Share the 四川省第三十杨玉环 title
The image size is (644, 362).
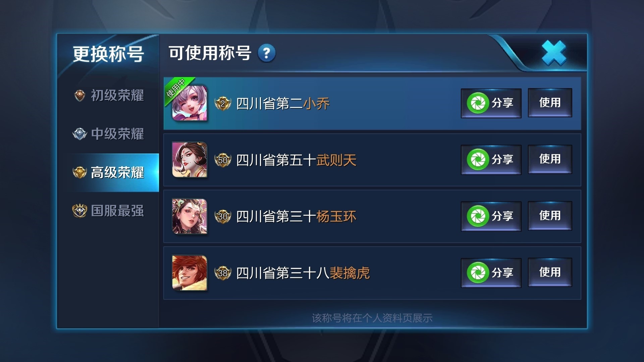click(x=491, y=216)
